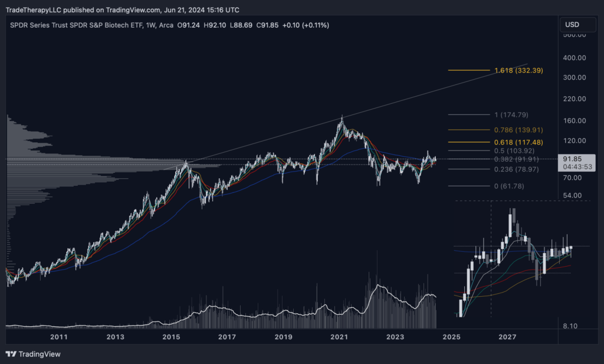Image resolution: width=604 pixels, height=364 pixels.
Task: Click the TradingView logo icon
Action: tap(11, 354)
